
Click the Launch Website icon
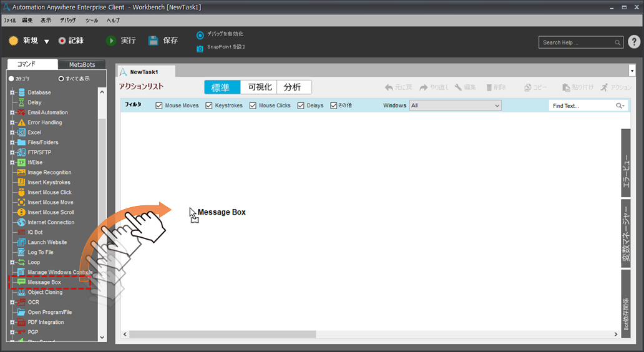(x=21, y=242)
